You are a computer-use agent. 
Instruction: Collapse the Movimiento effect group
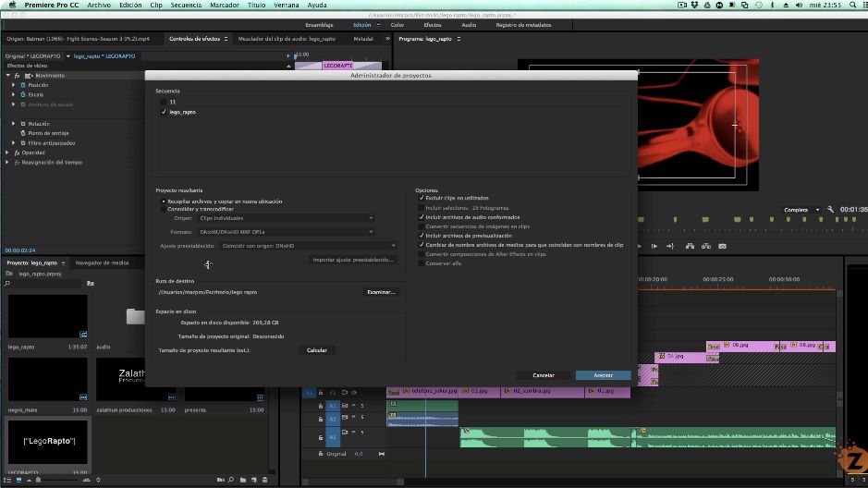[x=7, y=75]
